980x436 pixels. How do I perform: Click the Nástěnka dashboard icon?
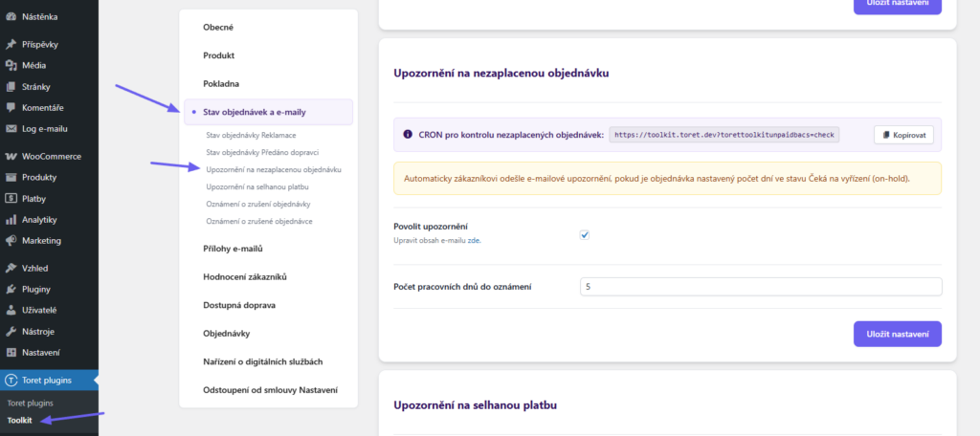tap(11, 17)
